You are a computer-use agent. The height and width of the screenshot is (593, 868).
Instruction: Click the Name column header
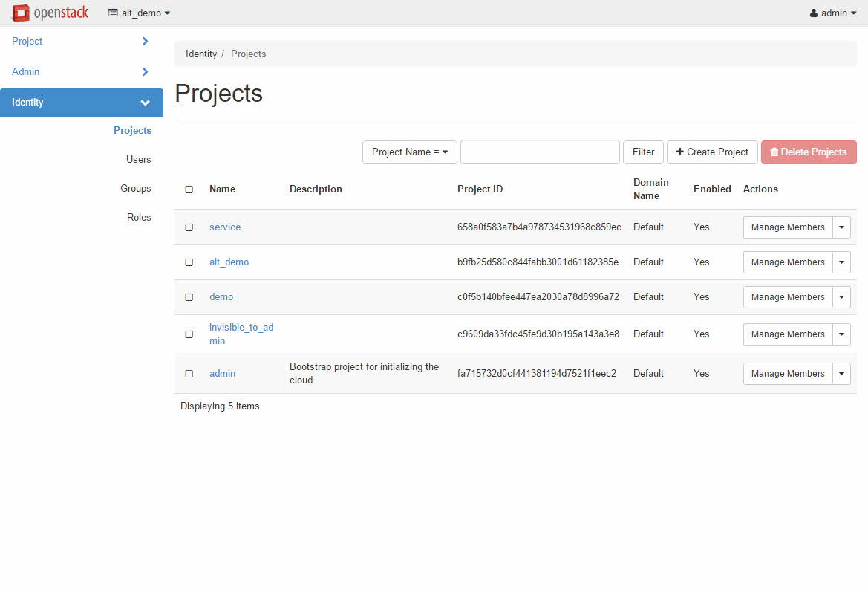(222, 189)
